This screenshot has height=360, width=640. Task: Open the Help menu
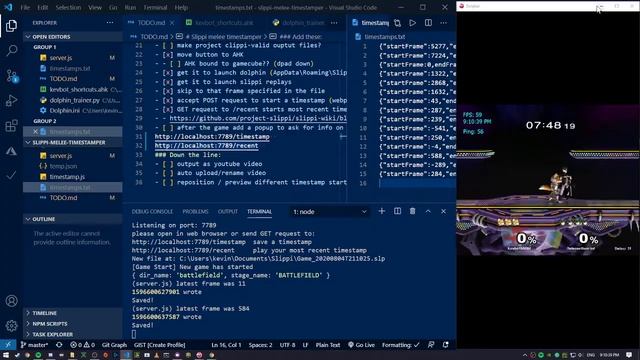point(181,7)
